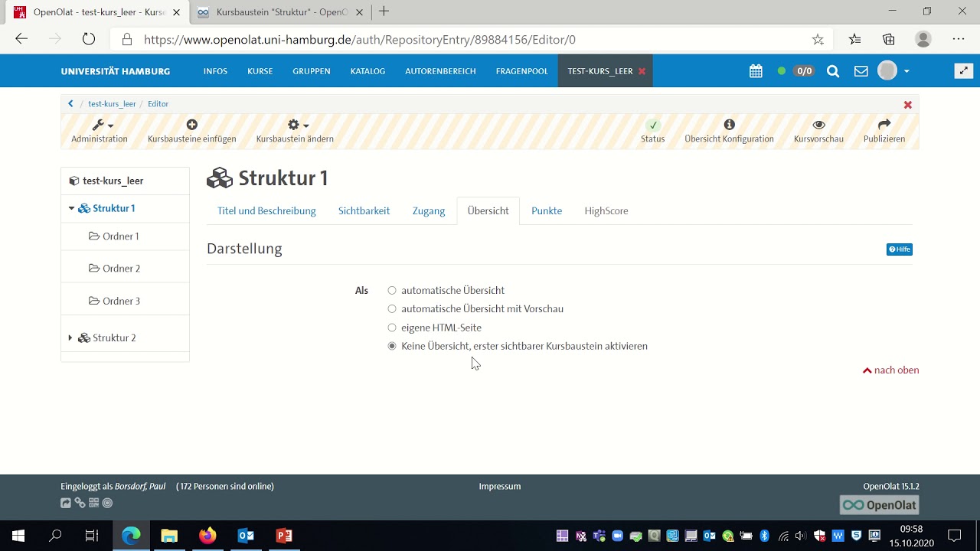The width and height of the screenshot is (980, 551).
Task: Click the nach oben link
Action: click(x=891, y=370)
